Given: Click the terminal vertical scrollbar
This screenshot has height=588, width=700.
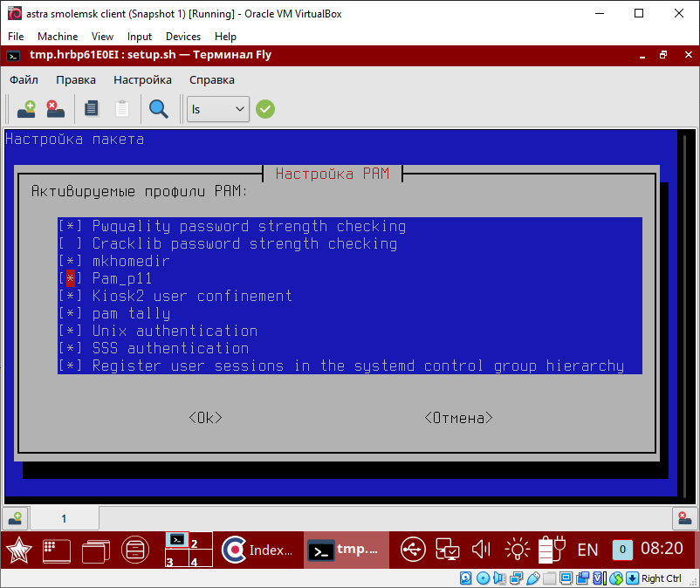Looking at the screenshot, I should pyautogui.click(x=685, y=317).
